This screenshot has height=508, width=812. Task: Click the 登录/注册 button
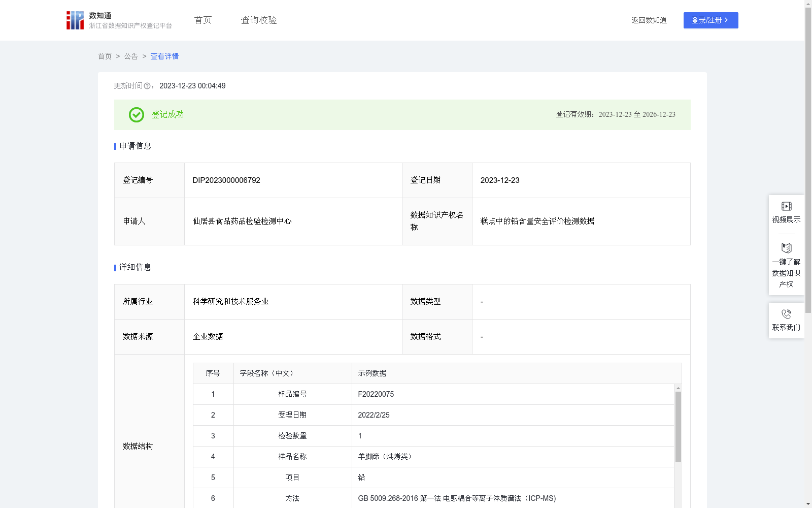click(x=710, y=20)
